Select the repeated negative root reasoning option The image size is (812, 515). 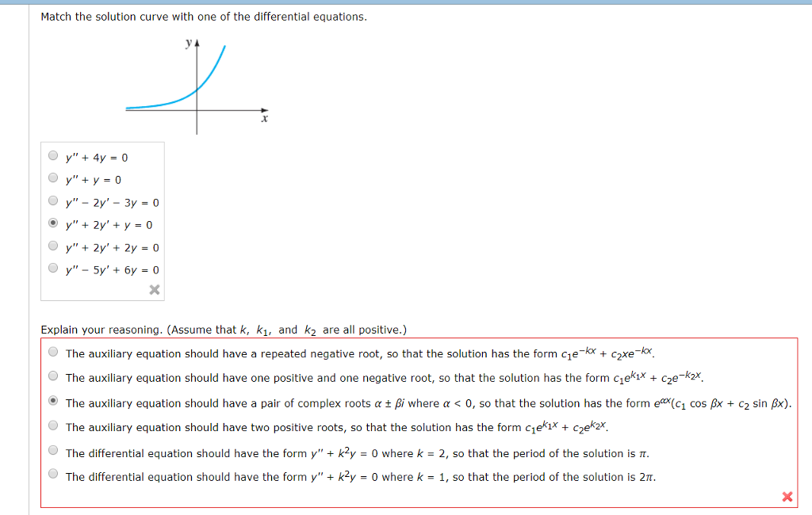tap(52, 352)
